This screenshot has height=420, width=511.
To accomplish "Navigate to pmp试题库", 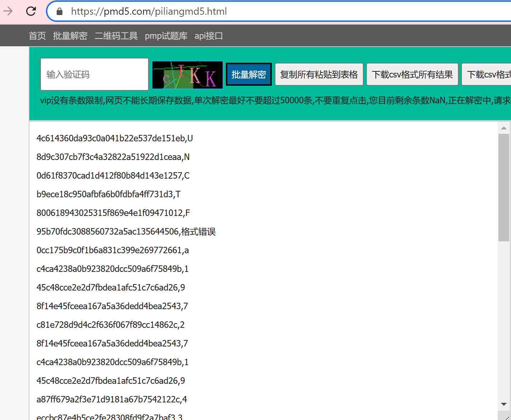I will tap(166, 36).
